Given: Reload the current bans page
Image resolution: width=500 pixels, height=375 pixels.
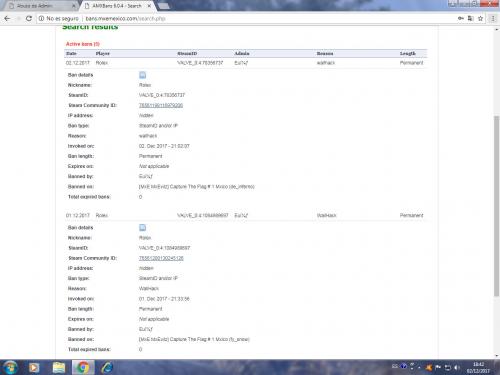Looking at the screenshot, I should point(29,18).
